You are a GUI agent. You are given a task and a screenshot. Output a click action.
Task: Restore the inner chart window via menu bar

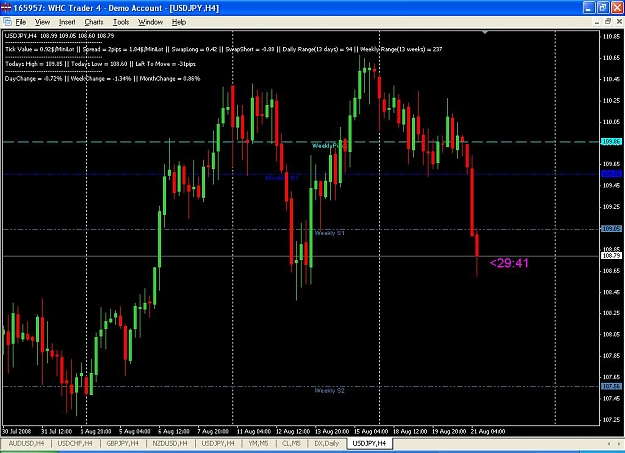pyautogui.click(x=608, y=22)
